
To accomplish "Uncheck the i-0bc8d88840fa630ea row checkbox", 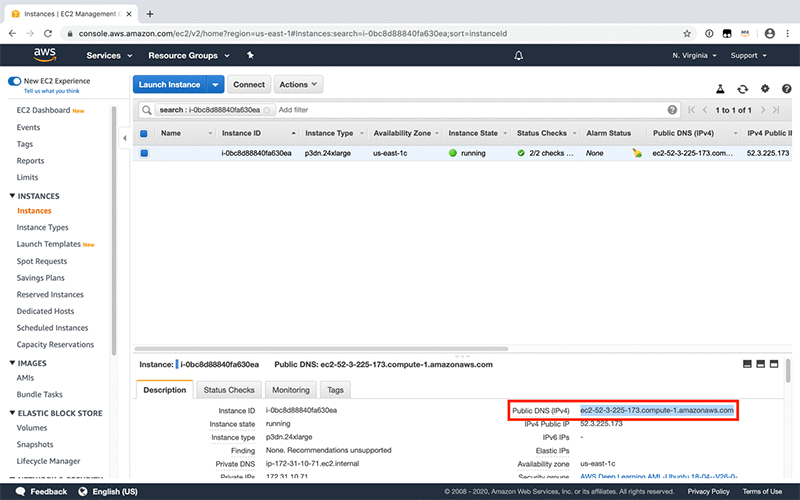I will pos(144,153).
